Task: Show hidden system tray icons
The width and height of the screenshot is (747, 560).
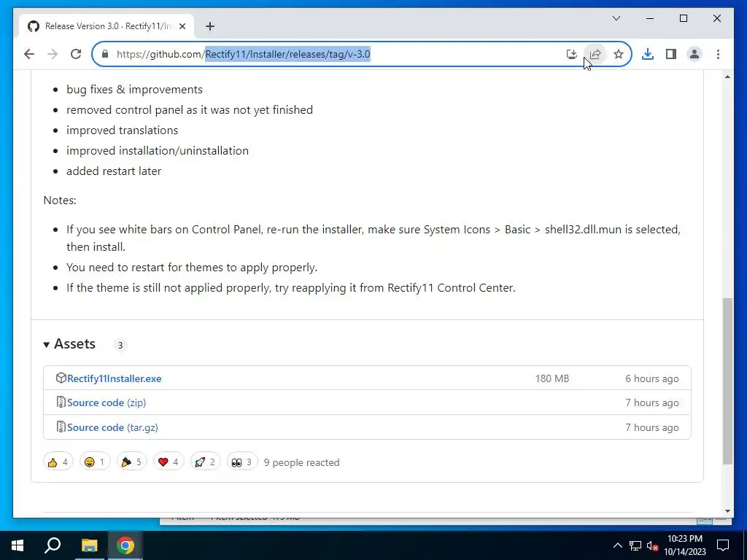Action: 617,545
